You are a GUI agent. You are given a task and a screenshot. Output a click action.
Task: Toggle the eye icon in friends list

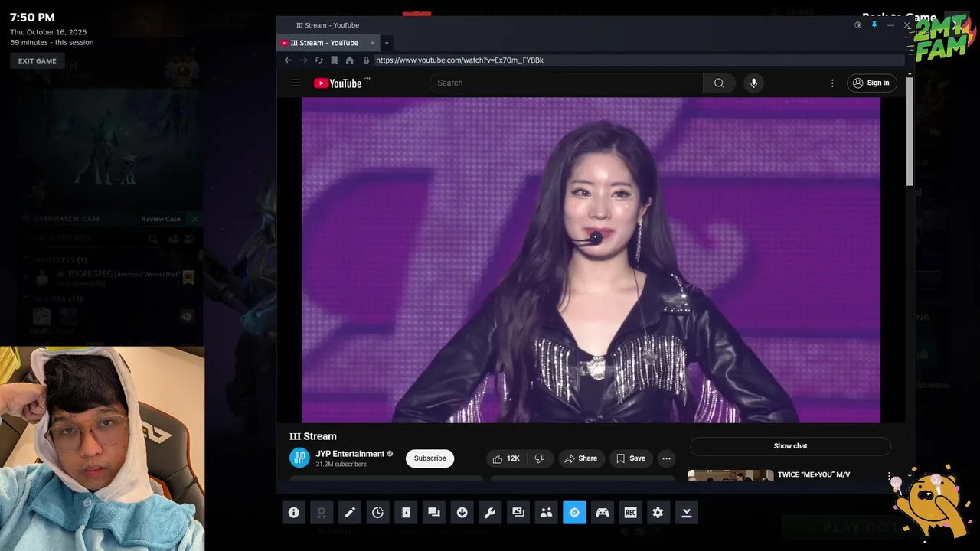(187, 315)
